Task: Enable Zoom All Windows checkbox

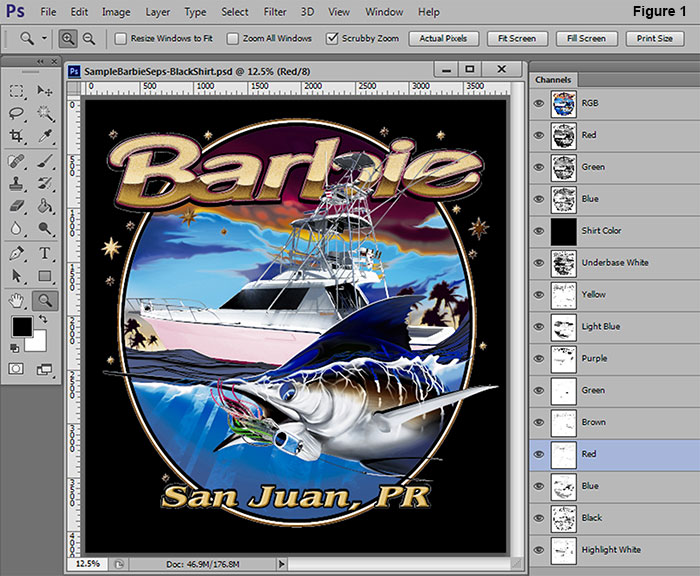Action: click(x=233, y=38)
